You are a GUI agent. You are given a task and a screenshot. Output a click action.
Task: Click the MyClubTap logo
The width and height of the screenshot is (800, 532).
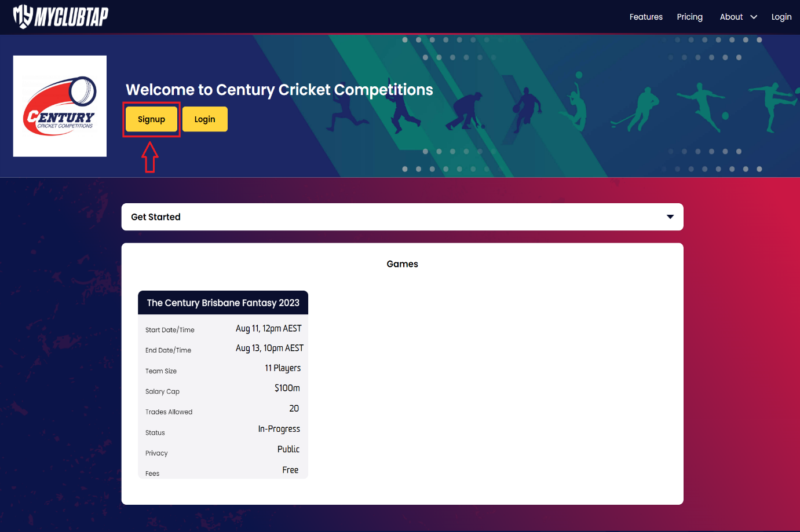(x=61, y=16)
